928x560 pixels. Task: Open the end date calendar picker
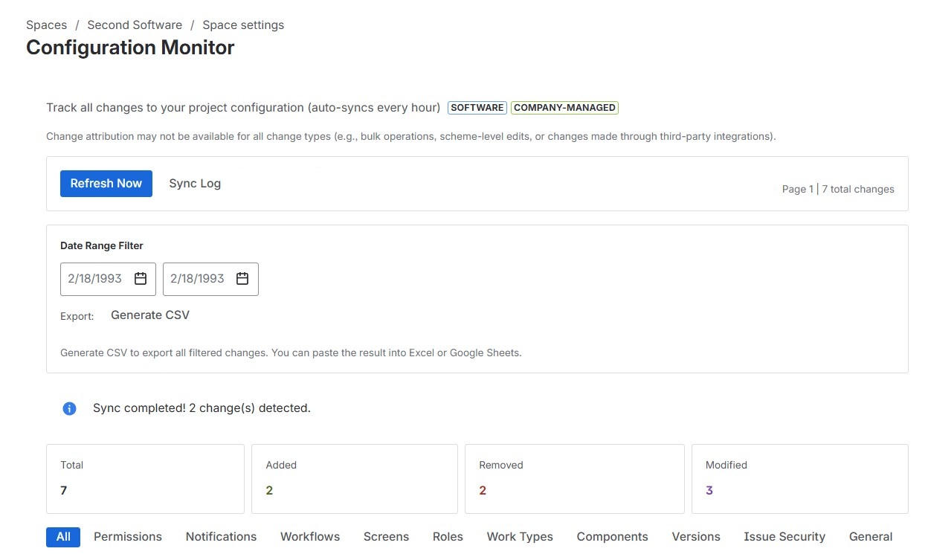(x=242, y=278)
